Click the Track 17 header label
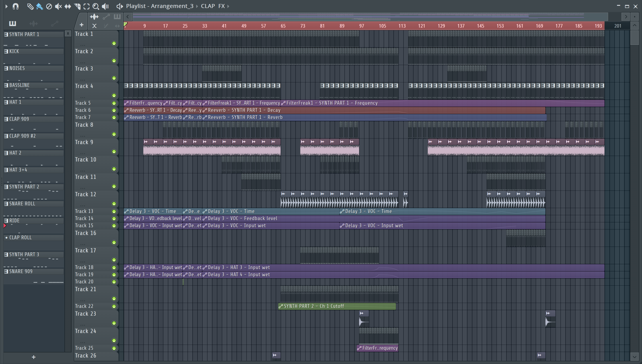The height and width of the screenshot is (364, 642). point(86,250)
